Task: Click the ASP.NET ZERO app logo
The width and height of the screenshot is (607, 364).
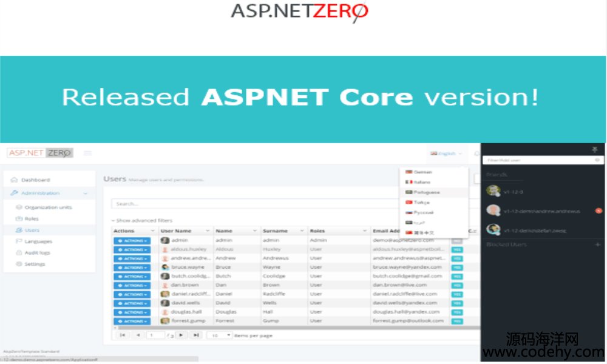Action: [40, 153]
